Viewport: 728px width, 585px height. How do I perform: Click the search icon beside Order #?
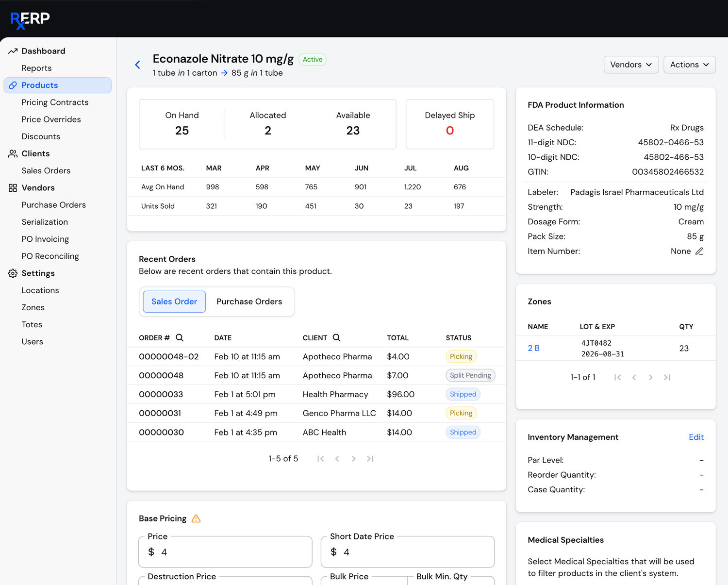[x=179, y=337]
